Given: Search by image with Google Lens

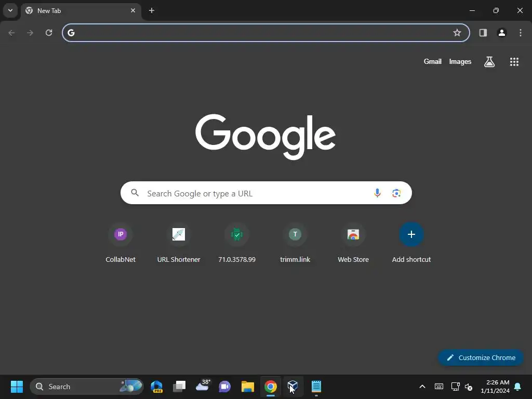Looking at the screenshot, I should (x=396, y=193).
